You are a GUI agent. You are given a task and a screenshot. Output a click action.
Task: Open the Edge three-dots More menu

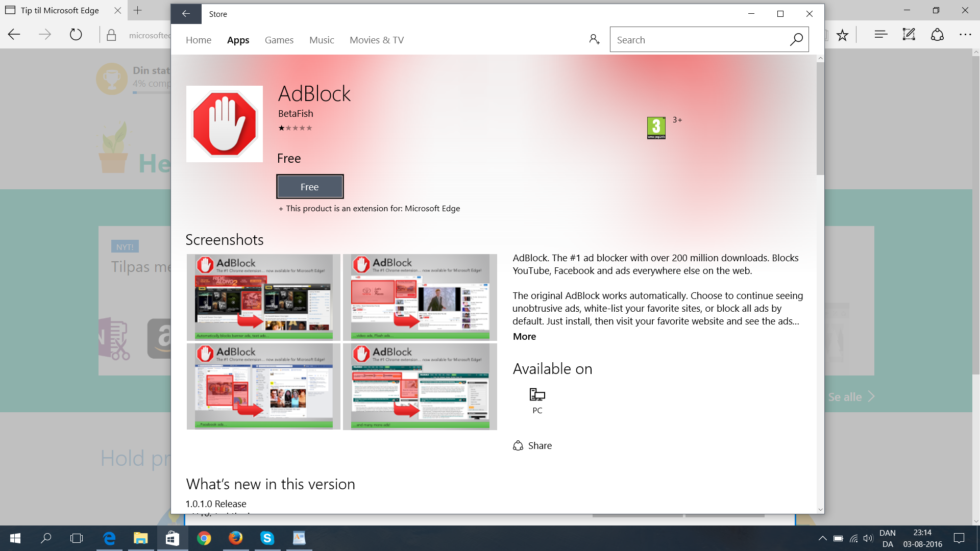(x=965, y=35)
